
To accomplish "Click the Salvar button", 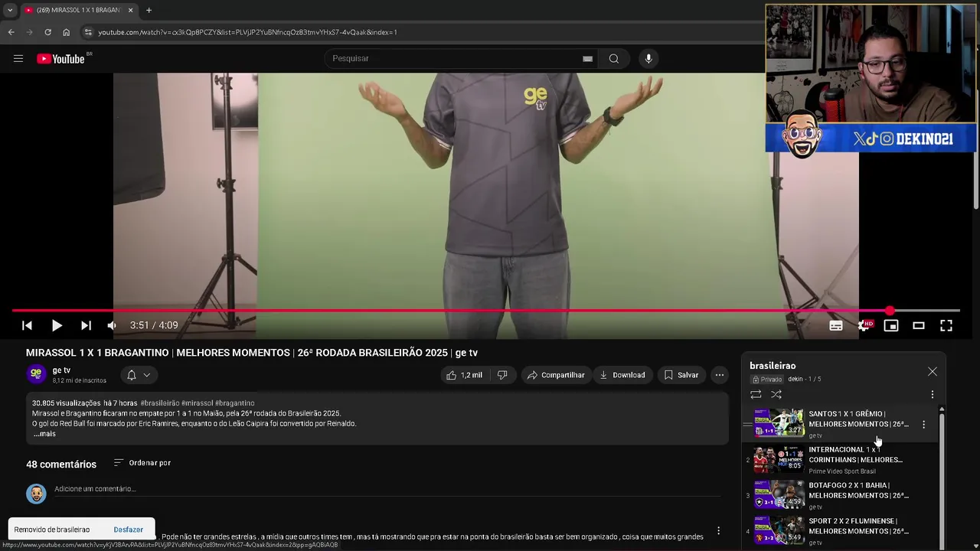I will pyautogui.click(x=681, y=375).
